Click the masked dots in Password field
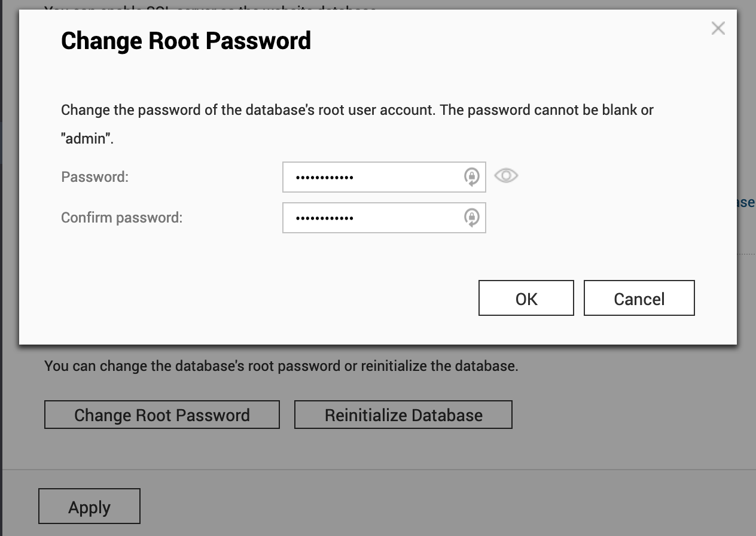The image size is (756, 536). coord(325,178)
